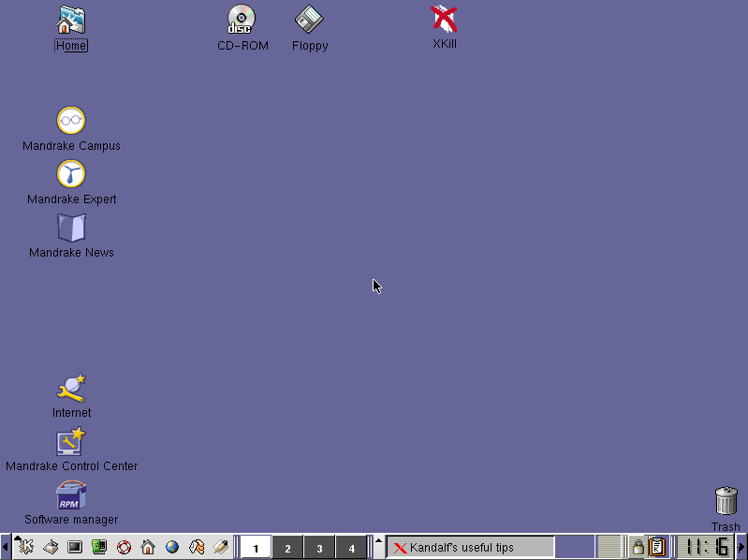The width and height of the screenshot is (748, 560).
Task: Open Mandrake Expert desktop shortcut
Action: [x=71, y=174]
